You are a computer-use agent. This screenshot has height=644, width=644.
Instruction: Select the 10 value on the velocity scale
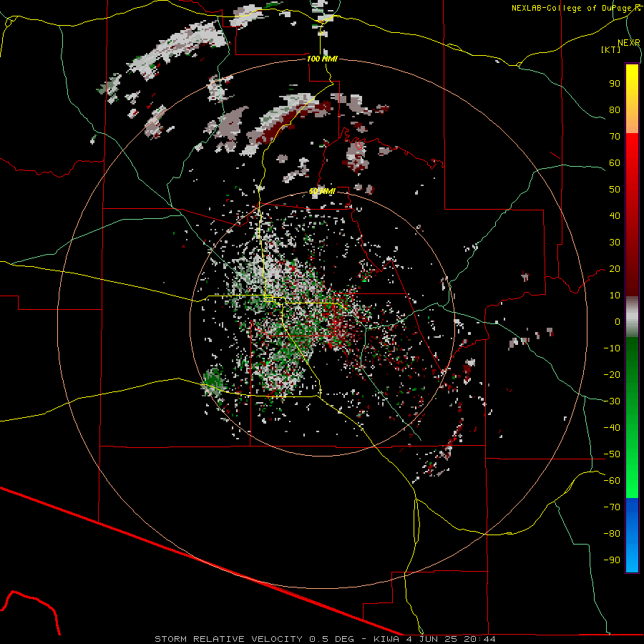[615, 296]
